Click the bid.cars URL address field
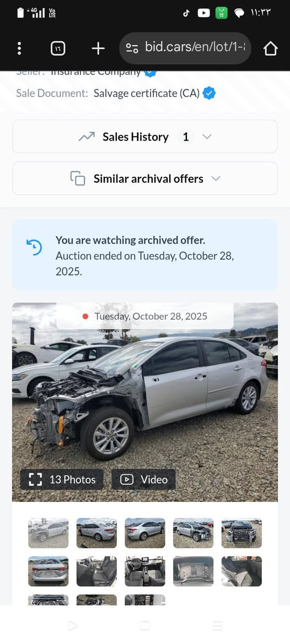 [x=185, y=48]
